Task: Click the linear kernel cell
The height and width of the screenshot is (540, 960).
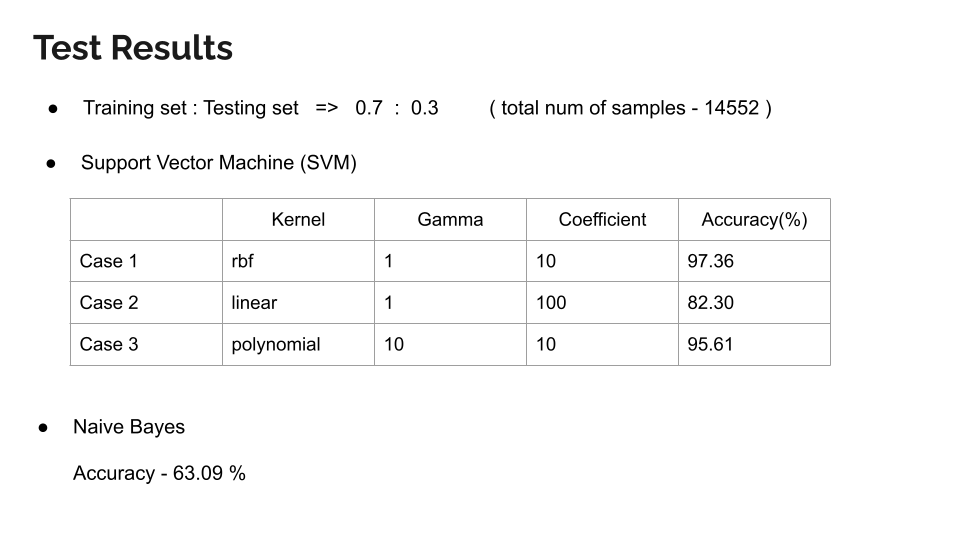Action: click(x=298, y=302)
